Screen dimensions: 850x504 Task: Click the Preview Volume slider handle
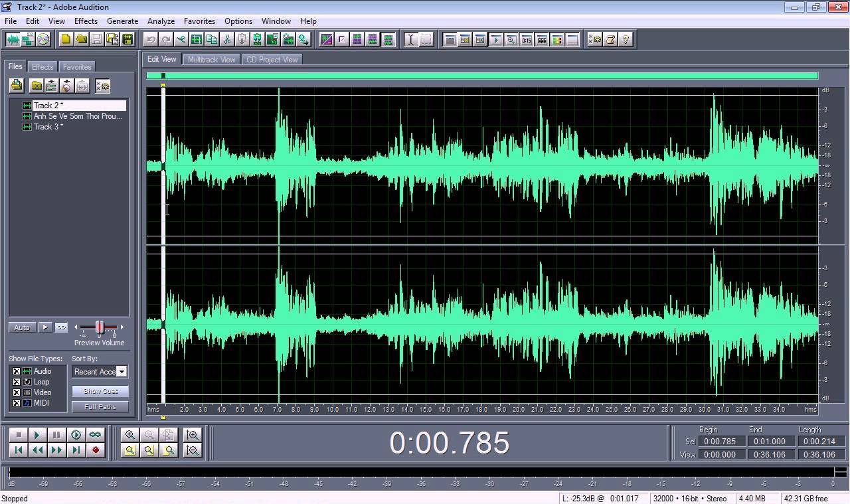click(100, 327)
